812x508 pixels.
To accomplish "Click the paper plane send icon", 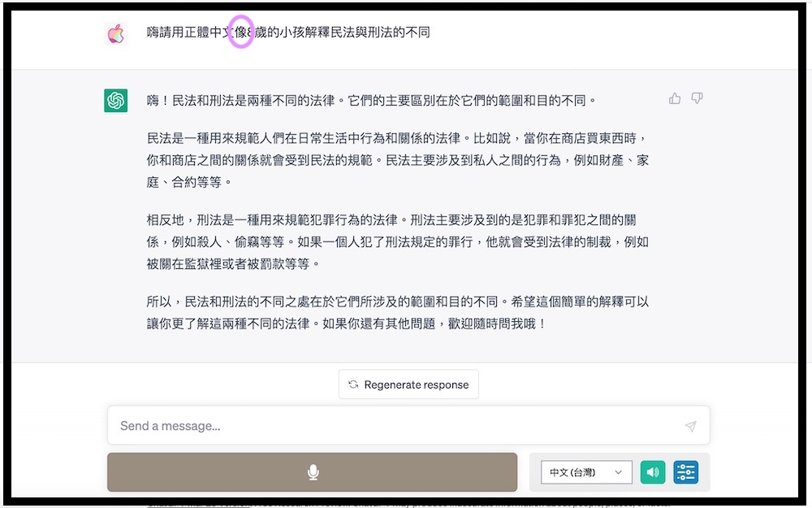I will pyautogui.click(x=690, y=426).
